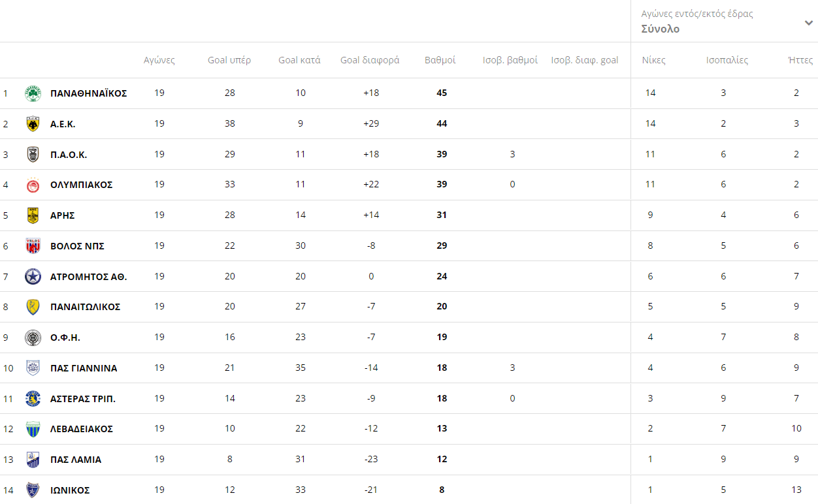This screenshot has width=818, height=504.
Task: Open the Σύνολο selection dropdown
Action: (661, 29)
